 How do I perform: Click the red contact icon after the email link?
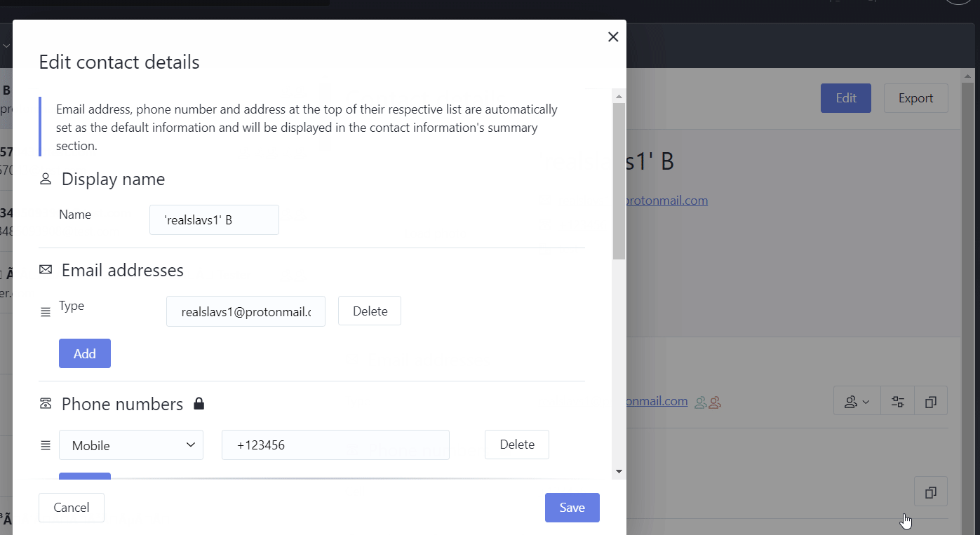[713, 402]
